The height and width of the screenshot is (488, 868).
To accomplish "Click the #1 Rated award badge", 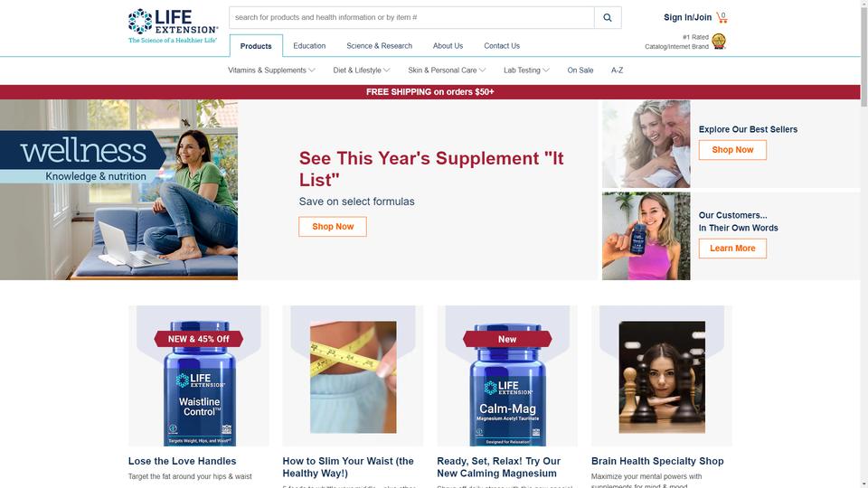I will (x=719, y=41).
